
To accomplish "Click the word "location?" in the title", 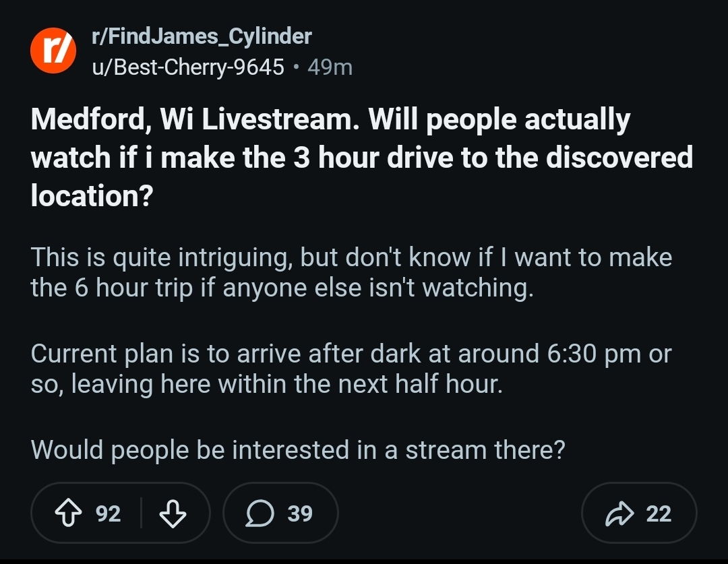I will [91, 195].
